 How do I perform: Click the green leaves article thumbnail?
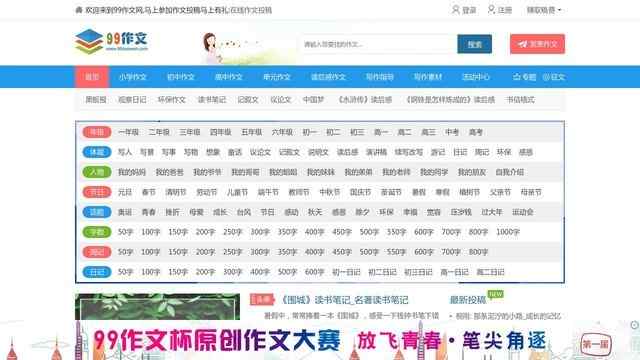tap(158, 307)
